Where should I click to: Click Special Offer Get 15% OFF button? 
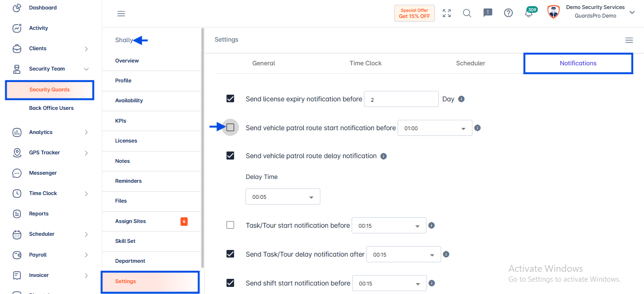click(x=415, y=13)
